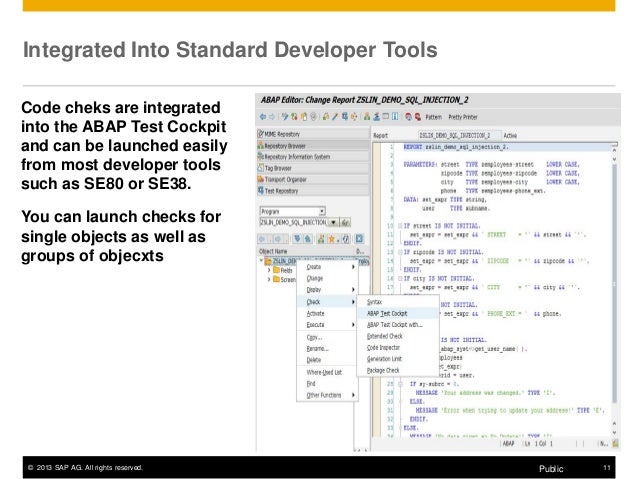Screen dimensions: 638x479
Task: Set an external breakpoint with second stop icon
Action: (x=418, y=117)
